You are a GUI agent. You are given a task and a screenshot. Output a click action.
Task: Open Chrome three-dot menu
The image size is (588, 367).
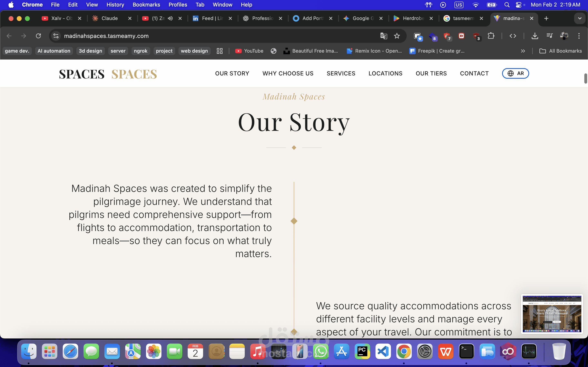pos(579,36)
